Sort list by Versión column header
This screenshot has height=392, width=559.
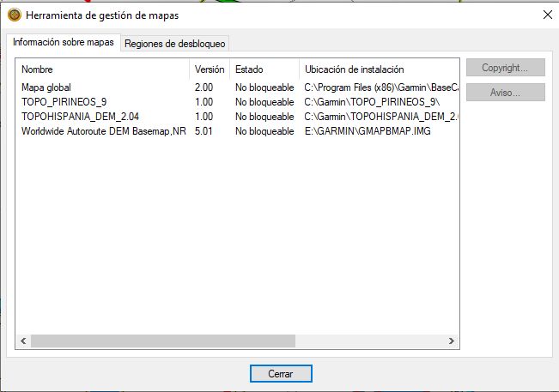[x=210, y=69]
